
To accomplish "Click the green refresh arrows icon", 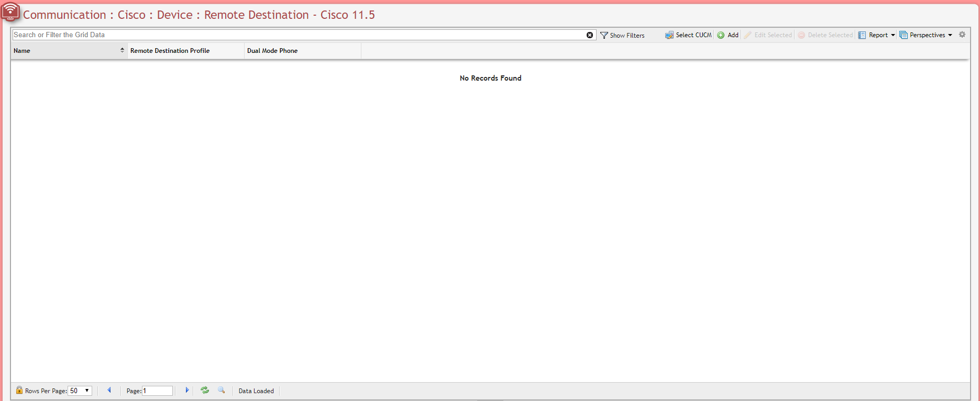I will point(205,390).
